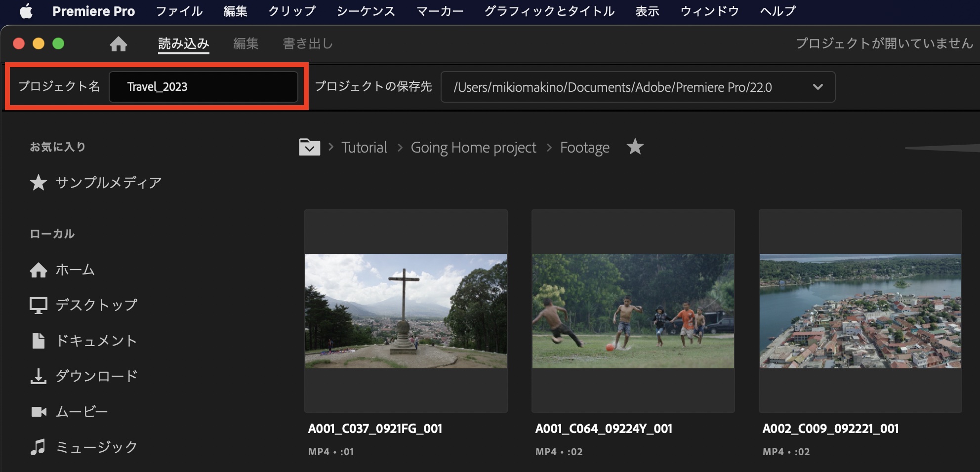
Task: Open the ウィンドウ menu
Action: click(x=709, y=11)
